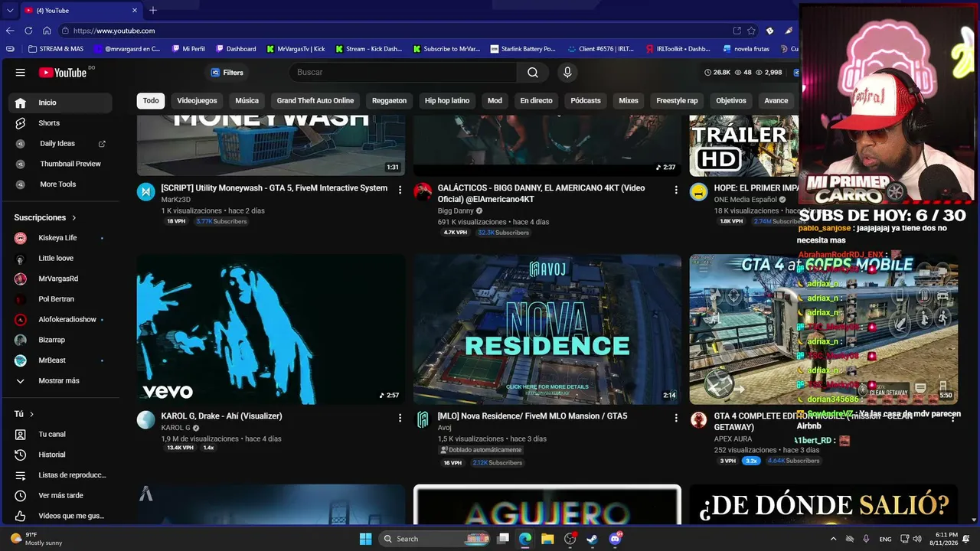This screenshot has width=980, height=551.
Task: Reload the page in the browser
Action: [28, 31]
